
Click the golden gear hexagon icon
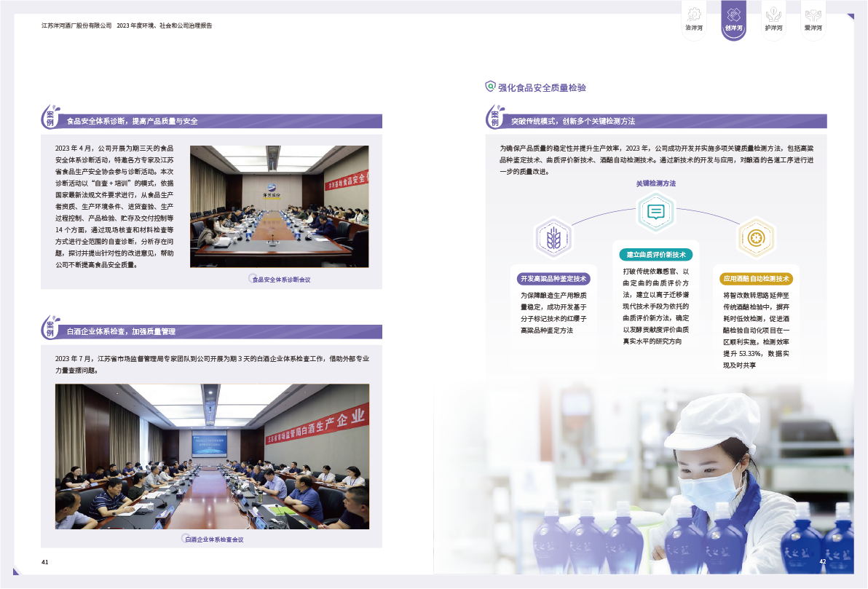[x=755, y=237]
